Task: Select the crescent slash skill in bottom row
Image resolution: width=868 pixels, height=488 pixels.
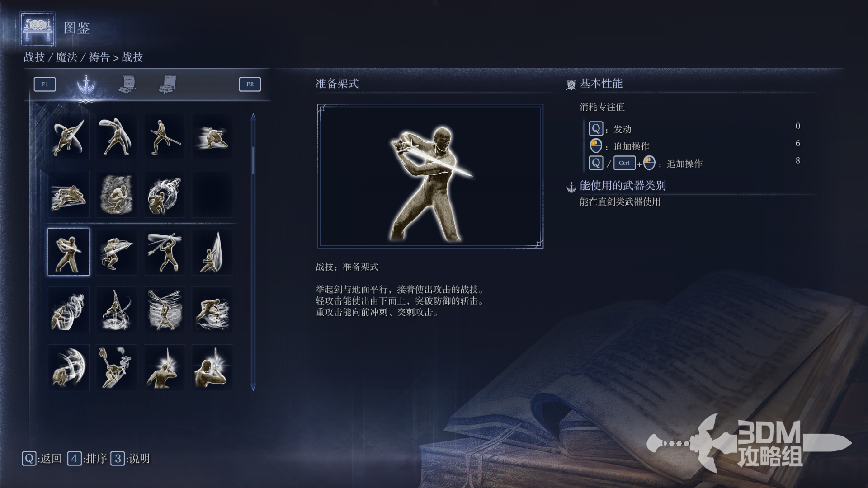Action: [x=68, y=368]
